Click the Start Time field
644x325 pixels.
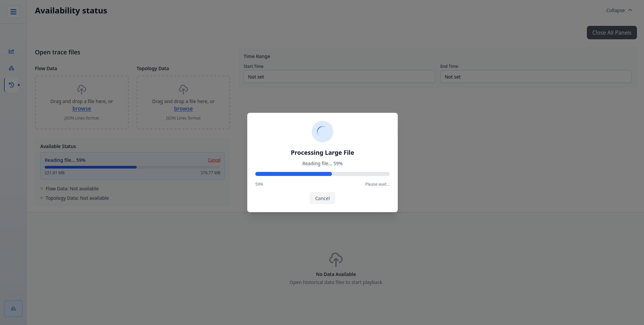tap(339, 77)
